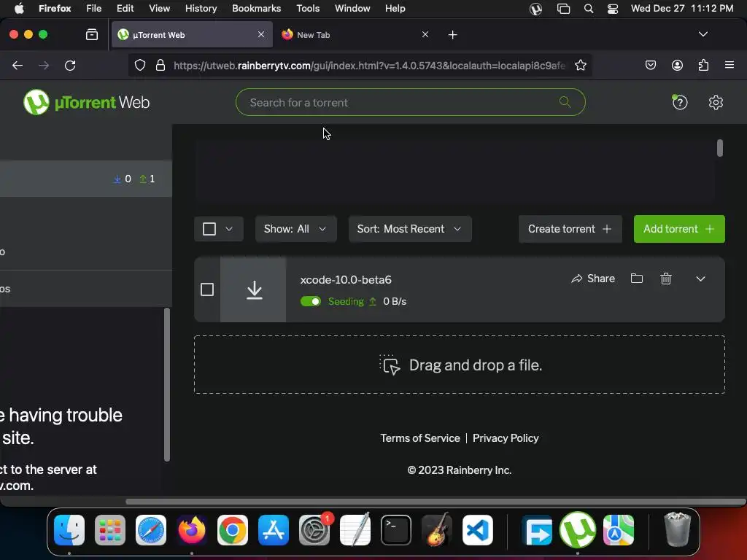Click the sidebar vertical scrollbar
Viewport: 747px width, 560px height.
tap(167, 385)
